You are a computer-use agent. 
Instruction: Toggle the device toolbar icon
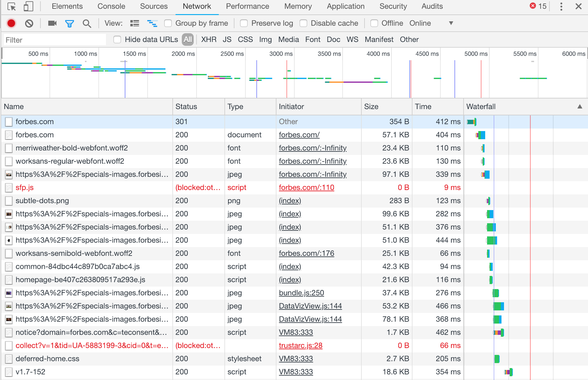point(29,7)
